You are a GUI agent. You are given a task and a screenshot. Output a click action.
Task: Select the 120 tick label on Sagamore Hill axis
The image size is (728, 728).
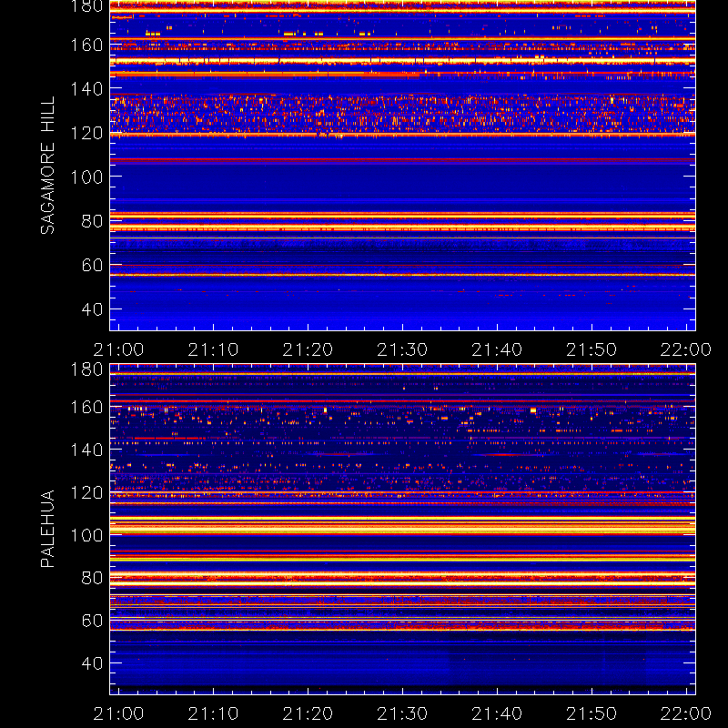coord(86,133)
